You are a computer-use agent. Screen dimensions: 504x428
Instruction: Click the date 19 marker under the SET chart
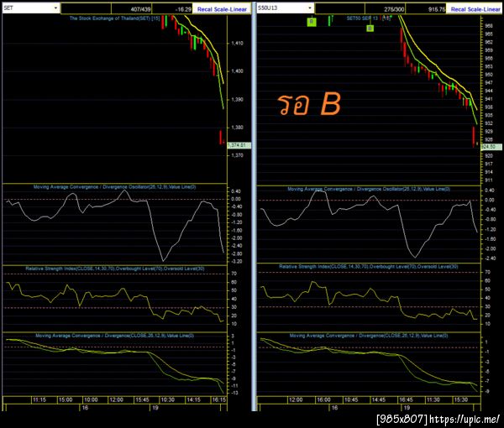click(155, 408)
